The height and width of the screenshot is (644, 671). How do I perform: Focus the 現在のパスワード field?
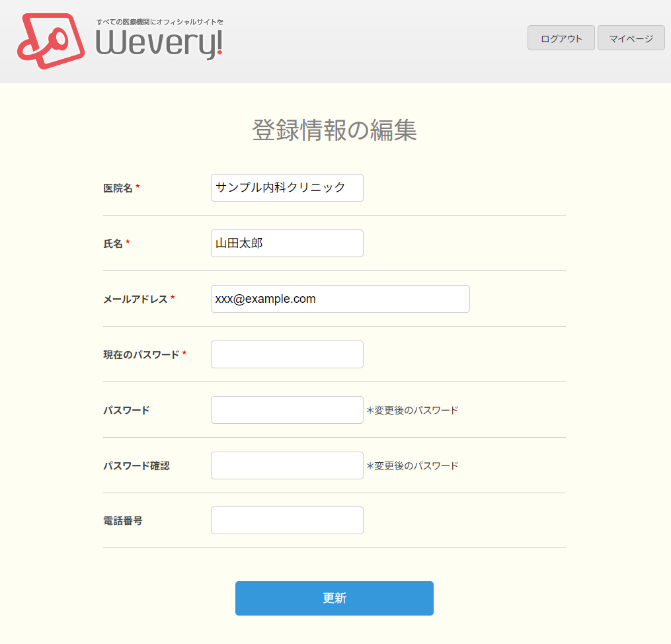coord(287,354)
